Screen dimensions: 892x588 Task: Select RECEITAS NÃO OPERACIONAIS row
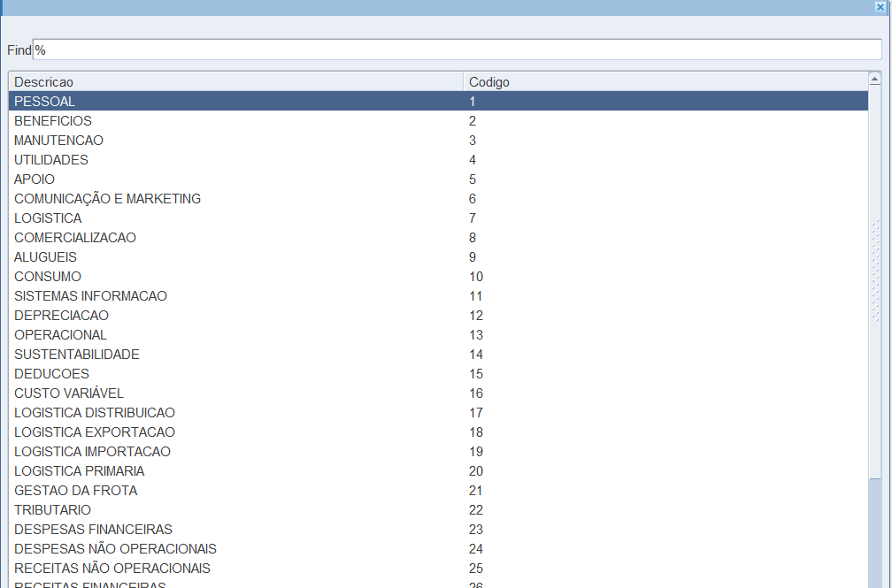(x=438, y=568)
